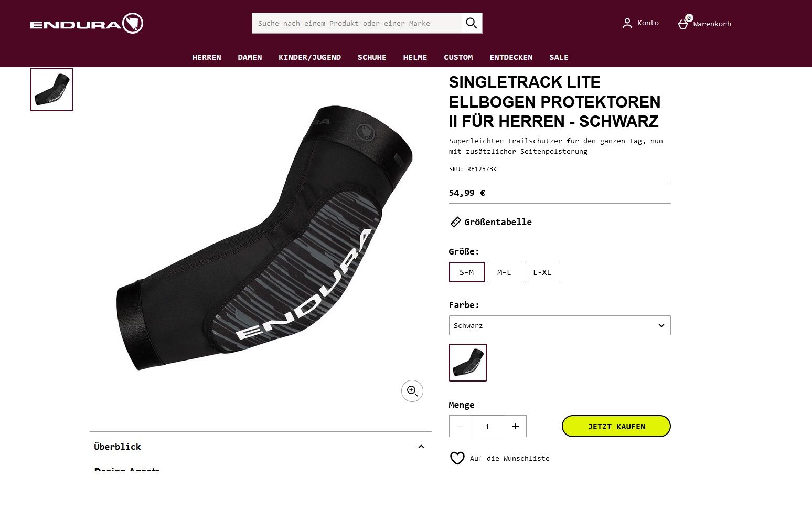Image resolution: width=812 pixels, height=508 pixels.
Task: Click the image zoom magnifier icon
Action: click(x=412, y=391)
